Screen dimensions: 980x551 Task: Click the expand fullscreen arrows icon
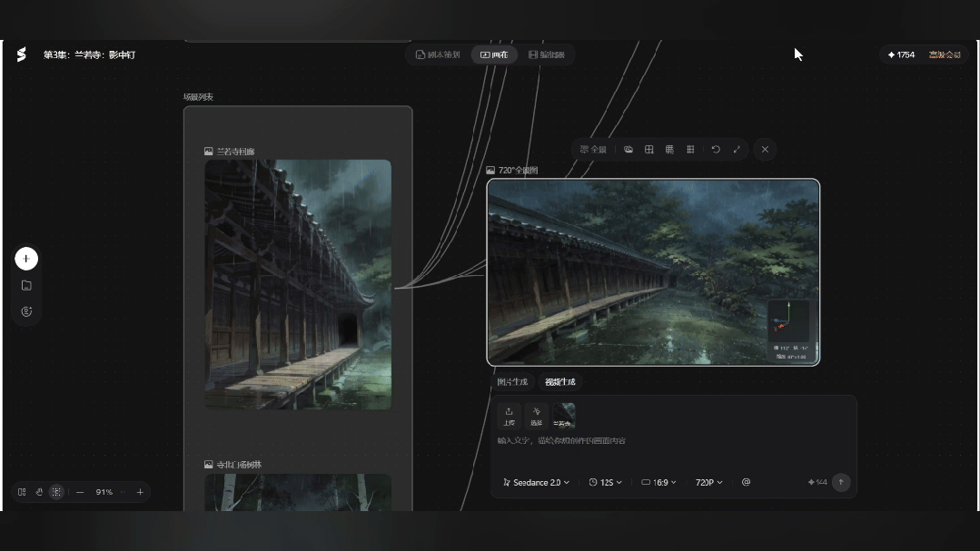tap(737, 149)
